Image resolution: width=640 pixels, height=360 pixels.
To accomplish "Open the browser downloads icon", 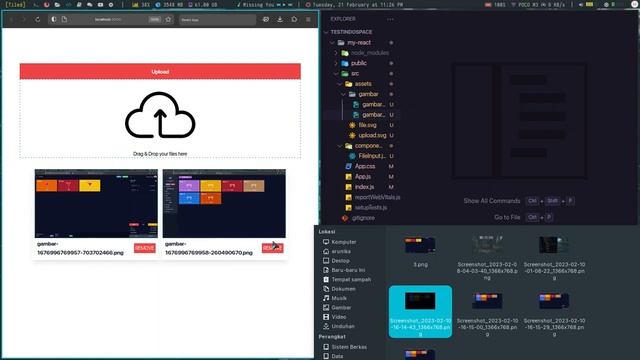I will pos(280,19).
